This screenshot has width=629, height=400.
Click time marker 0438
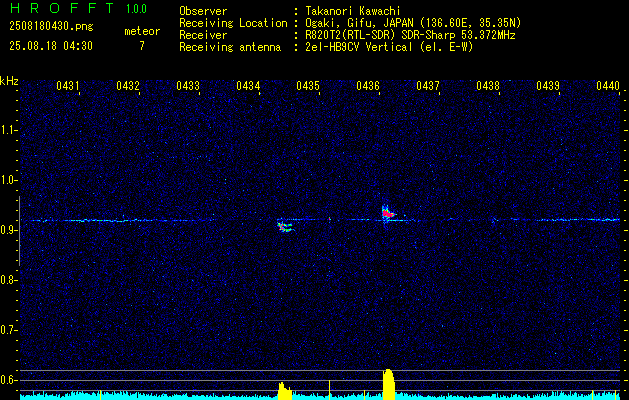(x=488, y=86)
